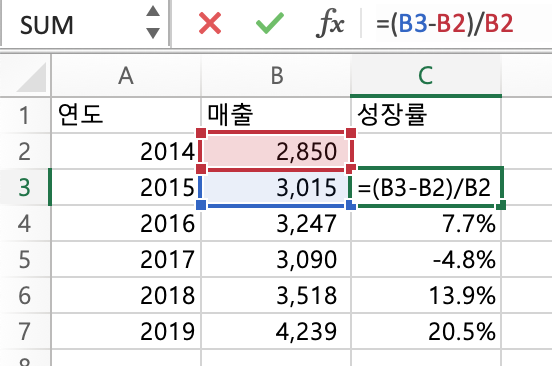Select row 3 header
This screenshot has height=366, width=552.
(x=25, y=187)
